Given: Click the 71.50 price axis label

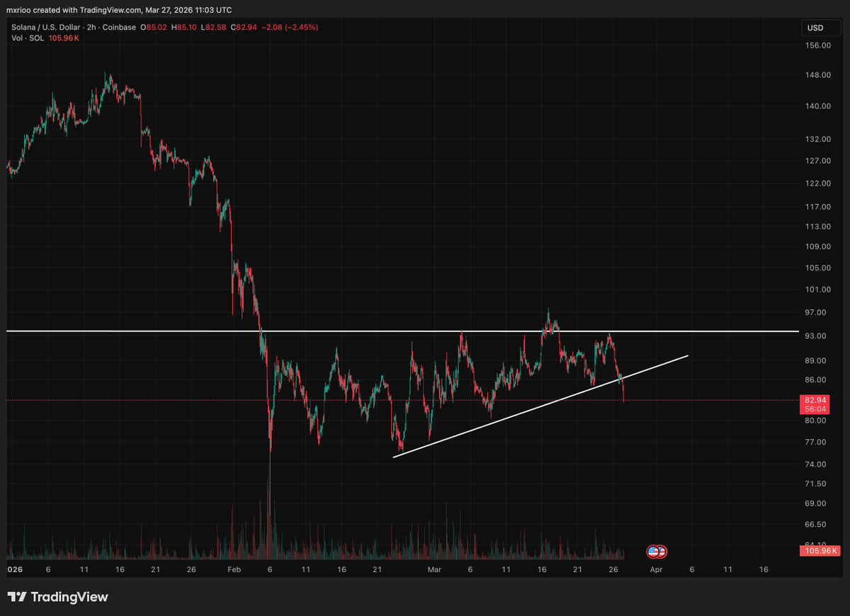Looking at the screenshot, I should 816,484.
